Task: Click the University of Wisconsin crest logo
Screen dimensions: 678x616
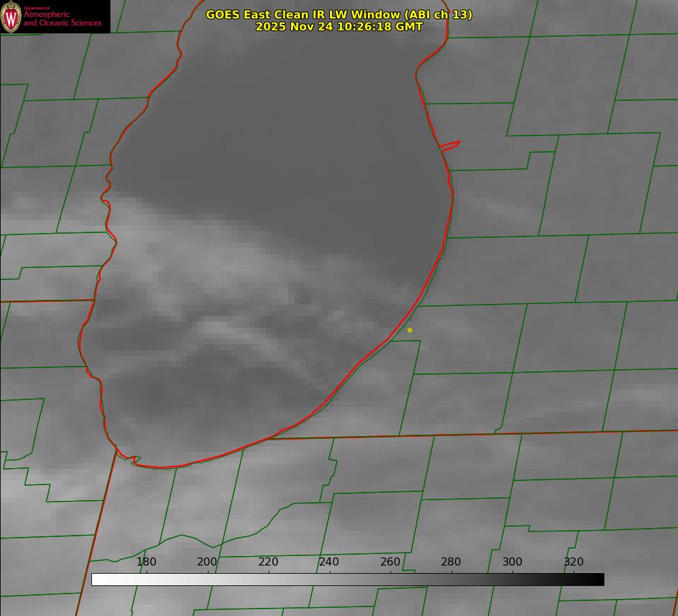Action: tap(11, 16)
